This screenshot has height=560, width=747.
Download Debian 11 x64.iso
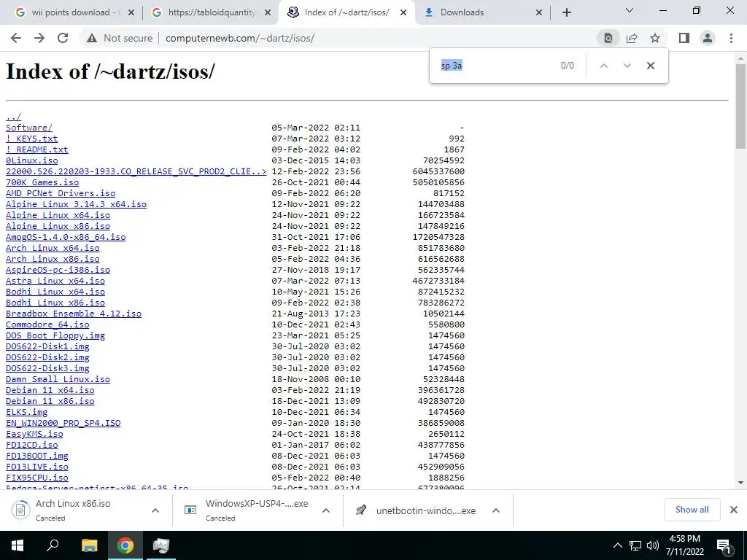[50, 391]
